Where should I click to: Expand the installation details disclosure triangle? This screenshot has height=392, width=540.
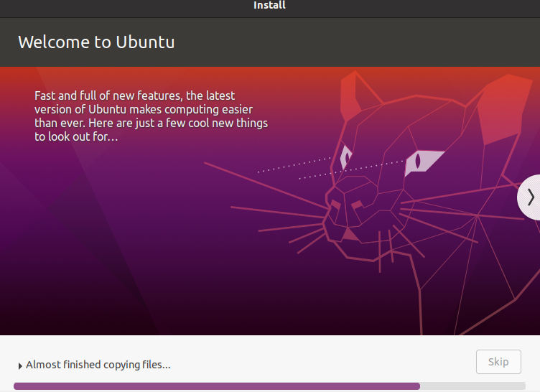(20, 366)
